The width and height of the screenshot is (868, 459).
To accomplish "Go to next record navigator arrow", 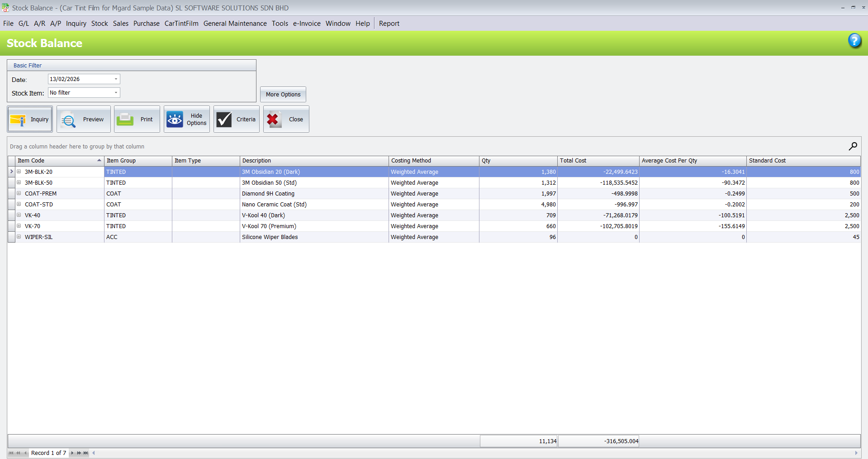I will click(72, 453).
